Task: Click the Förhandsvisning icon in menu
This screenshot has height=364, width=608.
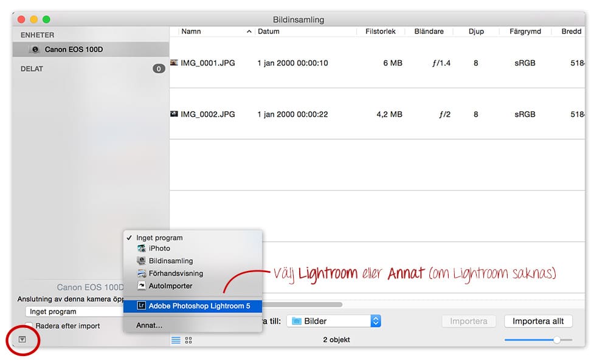Action: point(142,273)
